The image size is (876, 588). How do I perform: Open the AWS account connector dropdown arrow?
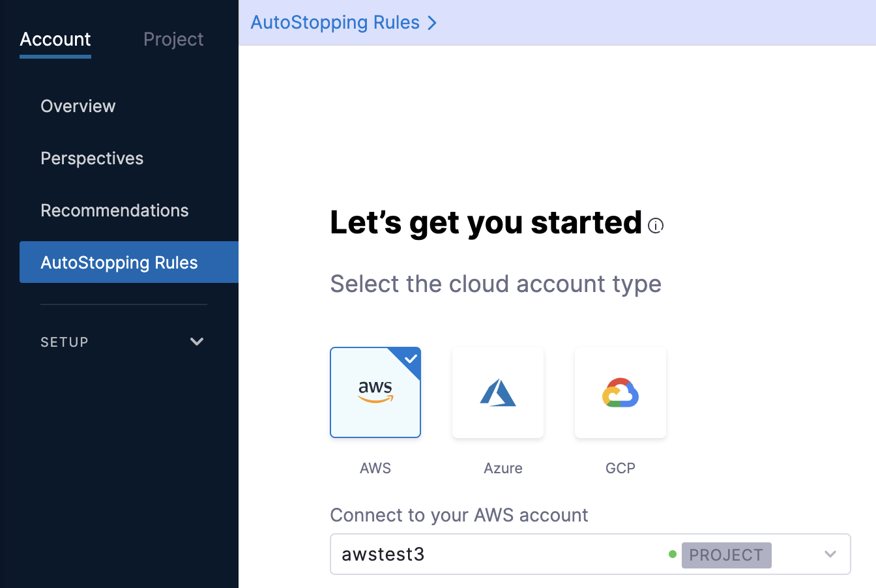pyautogui.click(x=830, y=555)
